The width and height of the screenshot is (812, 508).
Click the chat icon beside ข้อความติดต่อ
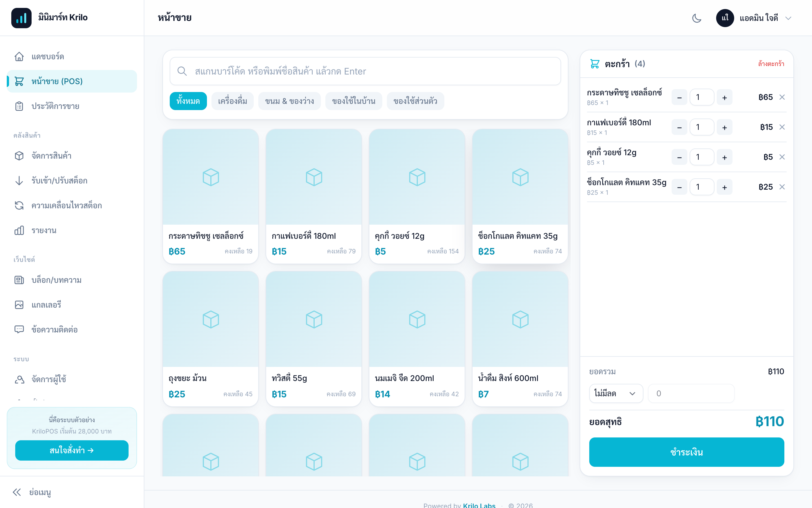coord(19,330)
